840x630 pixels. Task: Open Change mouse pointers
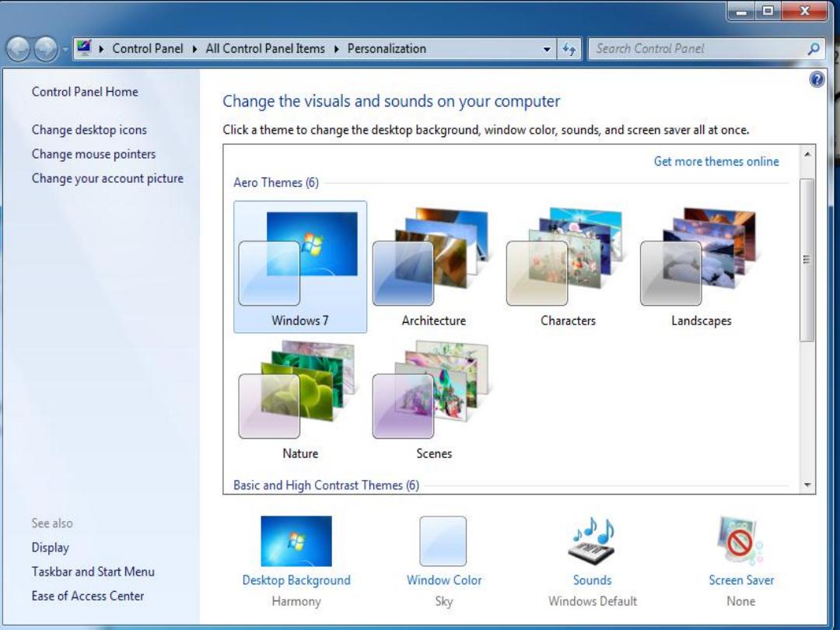click(x=94, y=154)
